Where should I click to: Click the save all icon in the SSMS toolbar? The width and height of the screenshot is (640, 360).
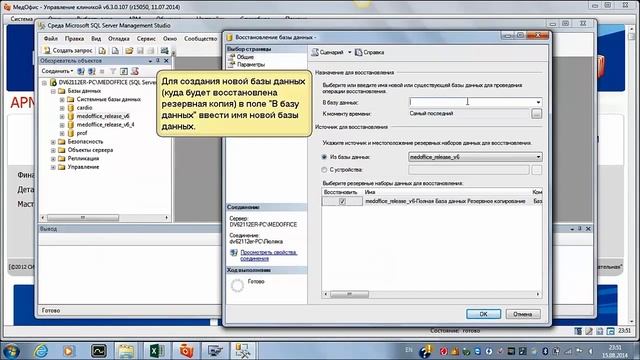click(151, 51)
